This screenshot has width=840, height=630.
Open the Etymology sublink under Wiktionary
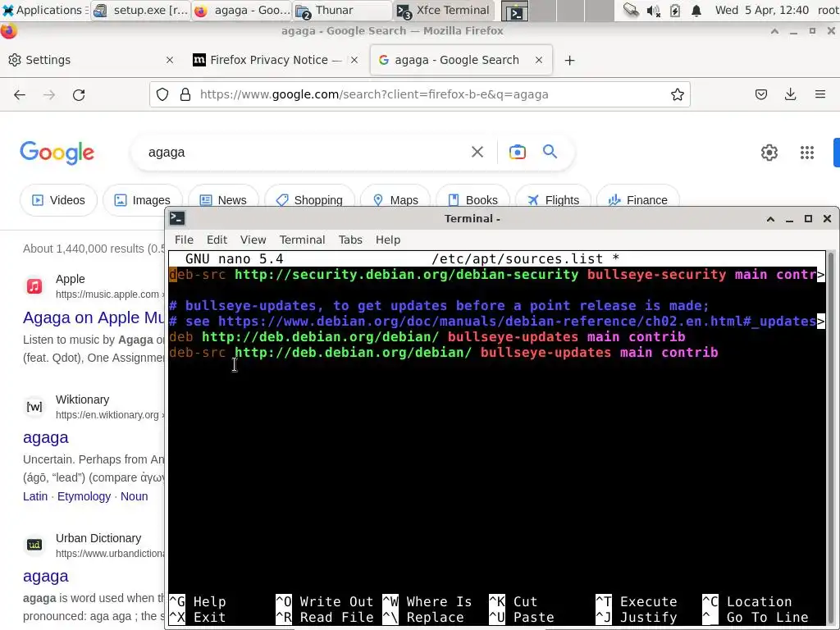click(84, 496)
